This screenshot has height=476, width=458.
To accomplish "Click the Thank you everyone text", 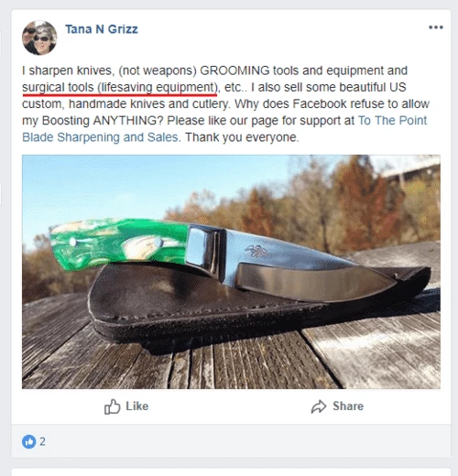I will coord(242,137).
